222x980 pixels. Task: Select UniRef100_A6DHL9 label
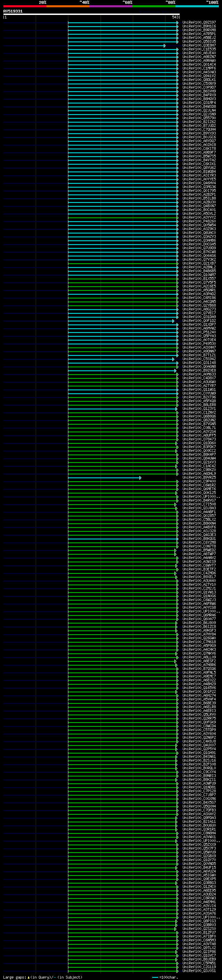click(199, 474)
